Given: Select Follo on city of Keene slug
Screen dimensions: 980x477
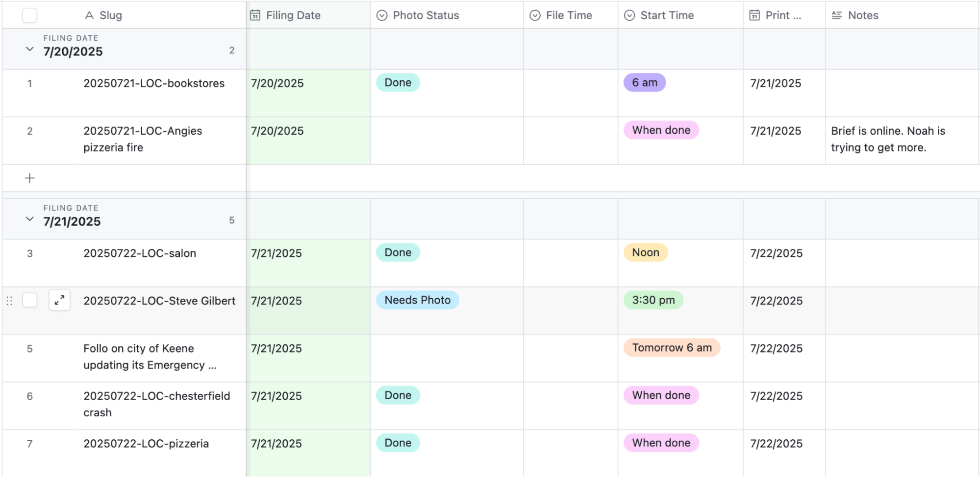Looking at the screenshot, I should coord(150,357).
